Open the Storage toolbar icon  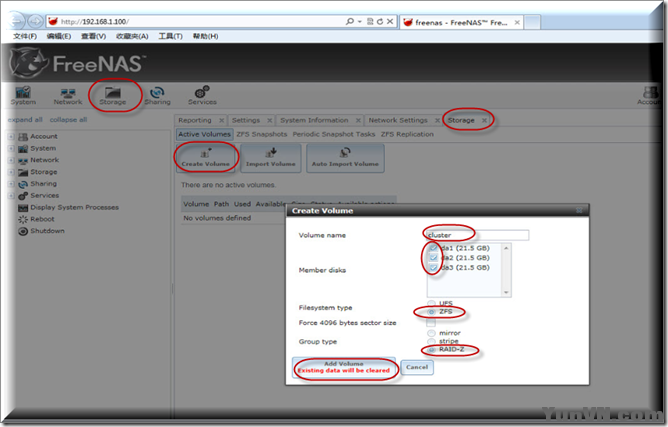click(113, 96)
